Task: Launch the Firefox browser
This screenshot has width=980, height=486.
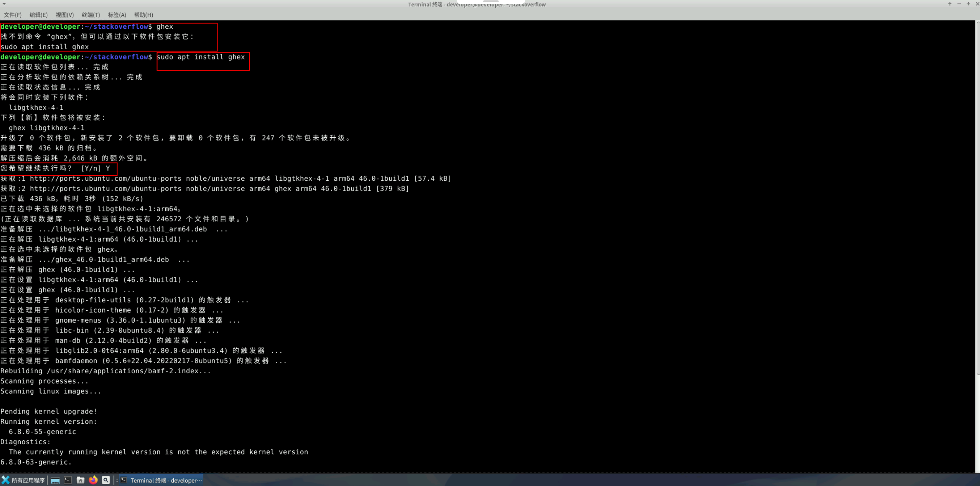Action: click(x=93, y=480)
